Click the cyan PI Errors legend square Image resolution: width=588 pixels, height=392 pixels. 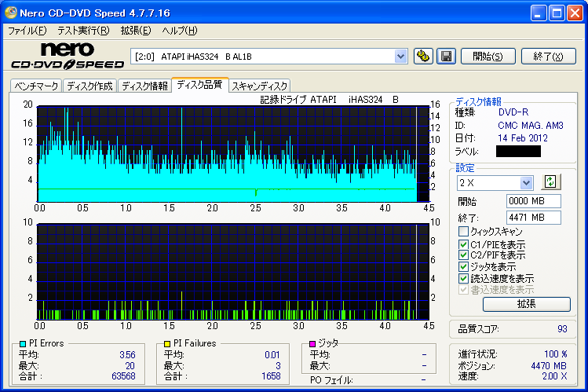tap(23, 343)
